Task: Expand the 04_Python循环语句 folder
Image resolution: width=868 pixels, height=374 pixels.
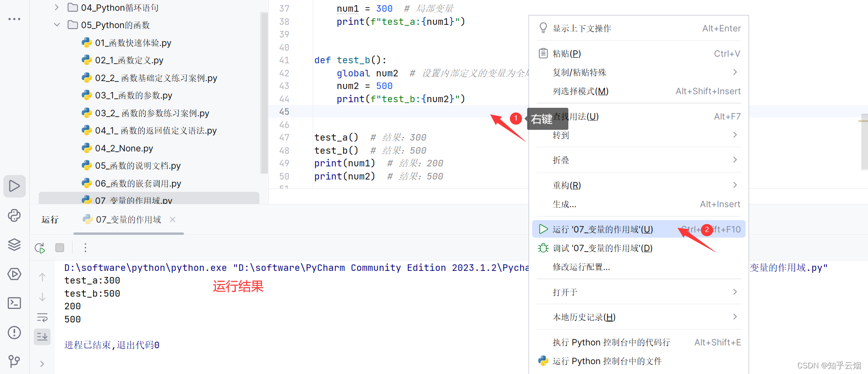Action: pyautogui.click(x=57, y=7)
